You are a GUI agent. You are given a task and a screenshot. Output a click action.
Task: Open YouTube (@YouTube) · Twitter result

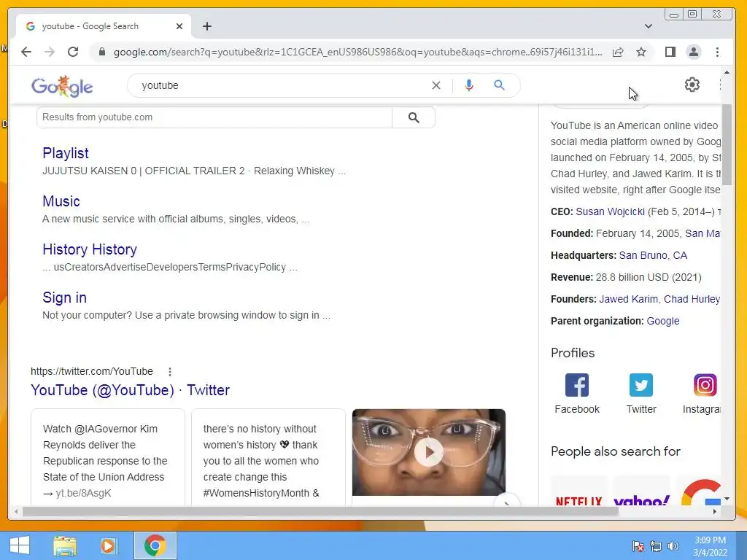tap(130, 390)
